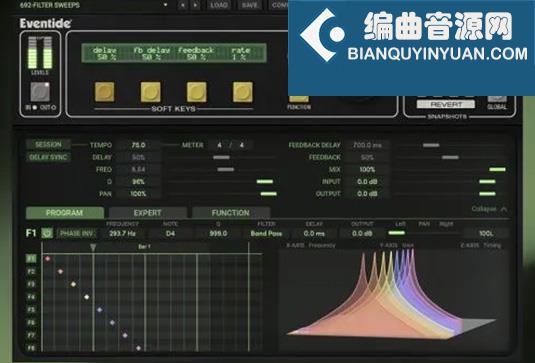Click the green LCD parameter display
This screenshot has height=363, width=535.
click(174, 53)
